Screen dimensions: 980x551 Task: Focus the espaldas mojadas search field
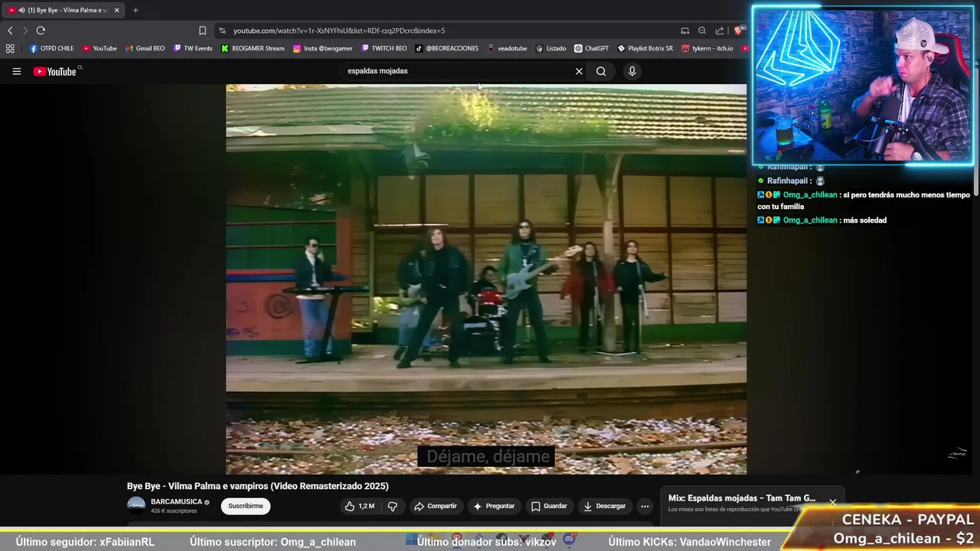456,71
